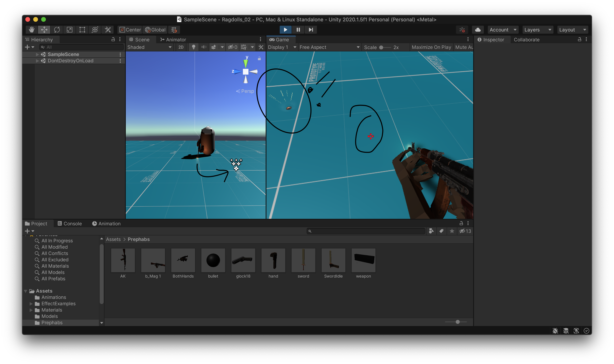
Task: Switch to the Animator tab
Action: [173, 40]
